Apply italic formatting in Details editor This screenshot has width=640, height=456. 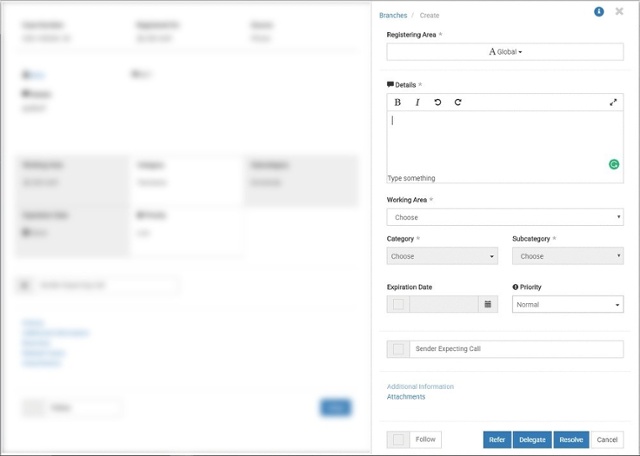tap(417, 102)
